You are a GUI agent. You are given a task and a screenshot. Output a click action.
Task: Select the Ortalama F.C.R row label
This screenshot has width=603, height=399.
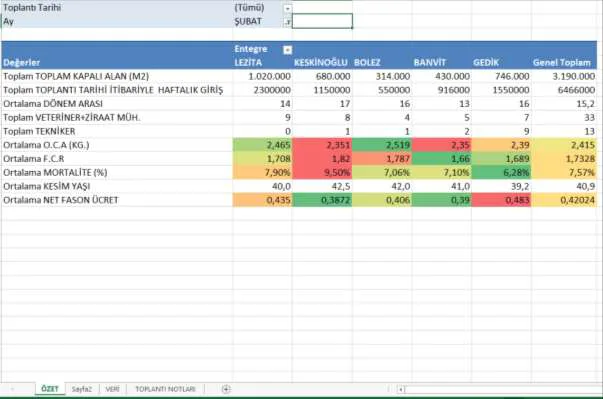pos(117,159)
